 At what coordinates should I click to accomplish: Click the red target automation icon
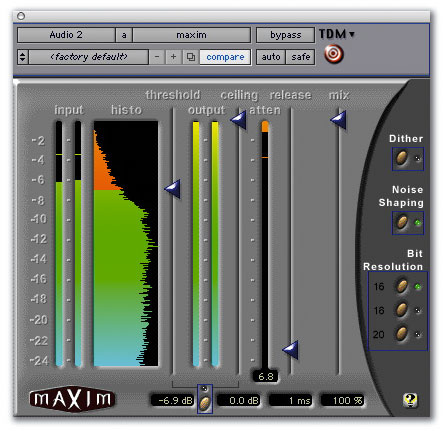coord(333,54)
